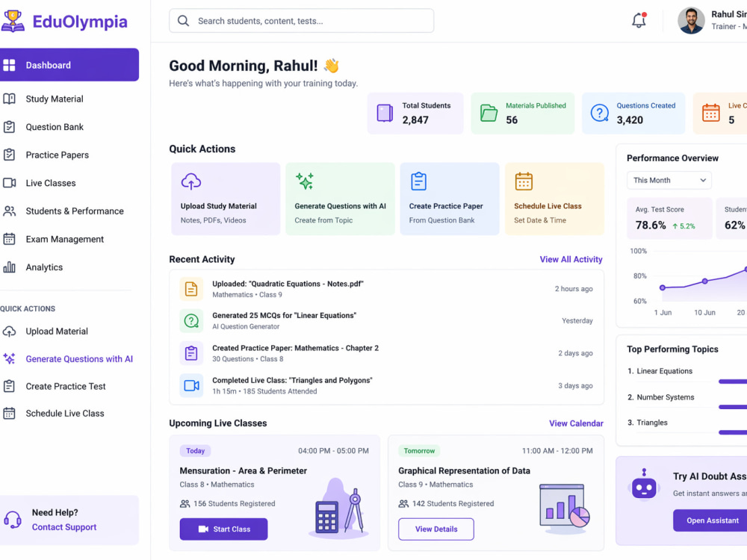Click the video icon beside Completed Live Class
Image resolution: width=747 pixels, height=560 pixels.
tap(191, 386)
